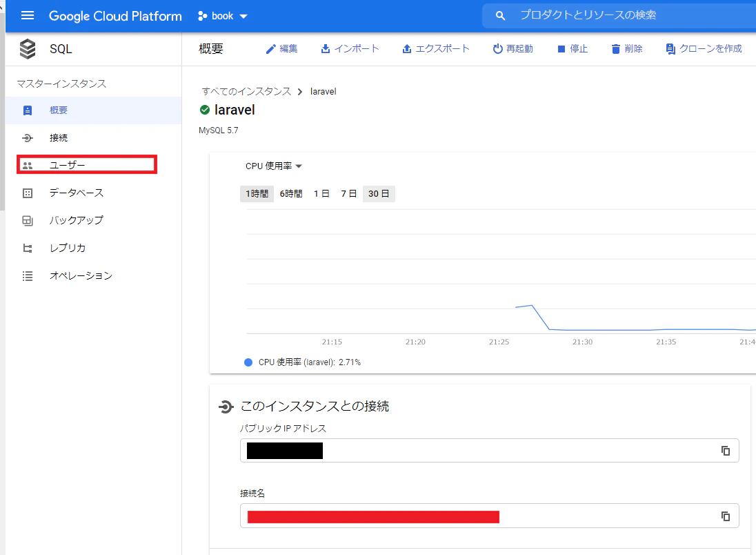
Task: Click the 再起動 button label
Action: click(519, 49)
